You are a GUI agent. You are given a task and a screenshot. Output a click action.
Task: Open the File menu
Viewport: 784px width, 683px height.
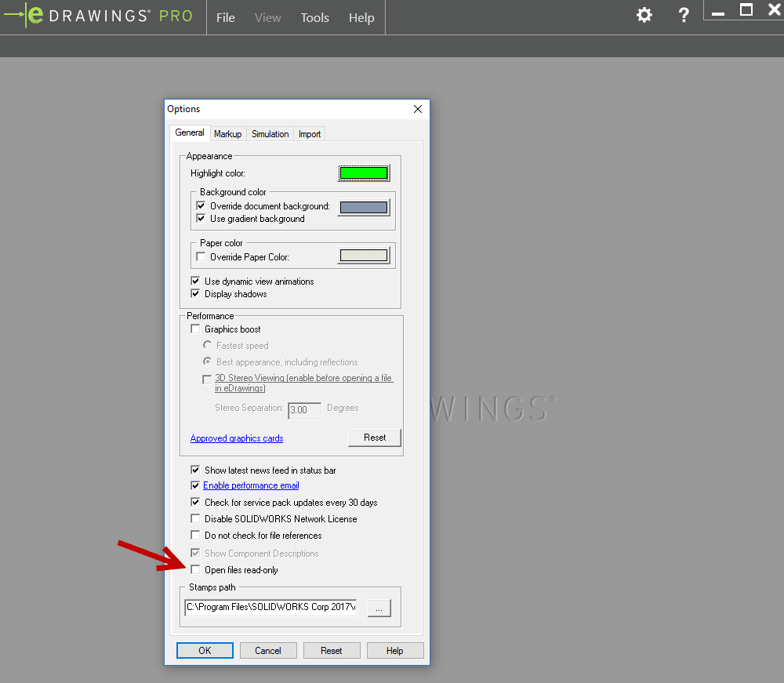coord(226,17)
